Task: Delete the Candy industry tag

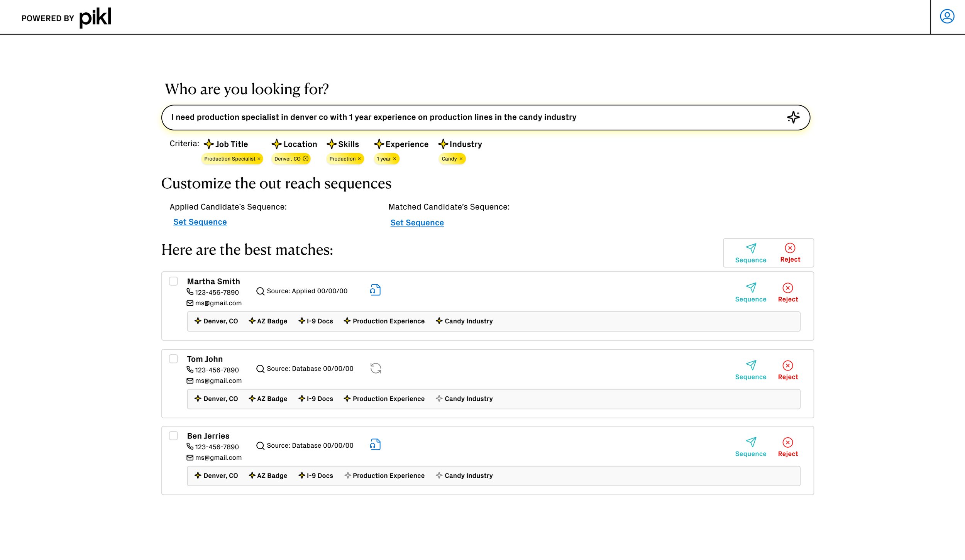Action: pos(461,159)
